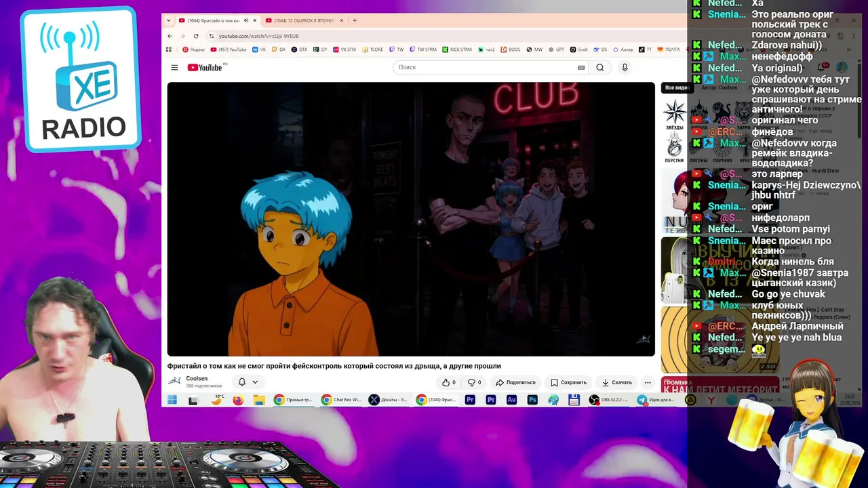The image size is (868, 488).
Task: Open Adobe Audition from the taskbar
Action: 512,401
